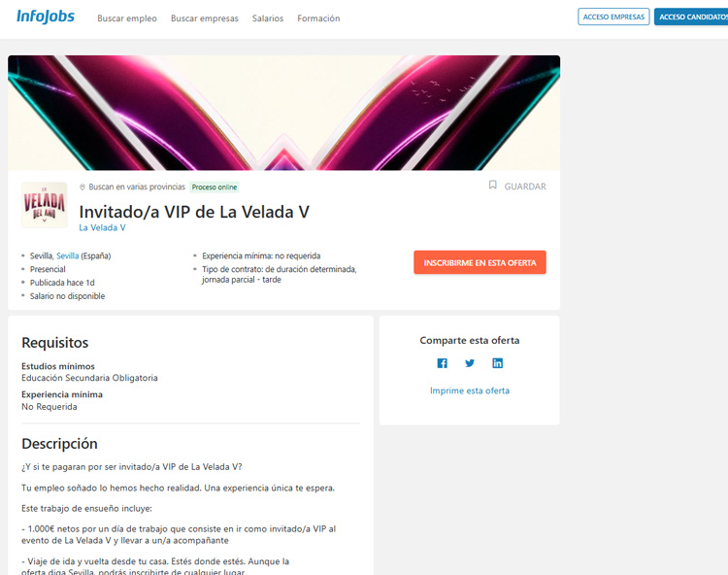This screenshot has height=575, width=728.
Task: Click Imprime esta oferta link
Action: pos(470,390)
